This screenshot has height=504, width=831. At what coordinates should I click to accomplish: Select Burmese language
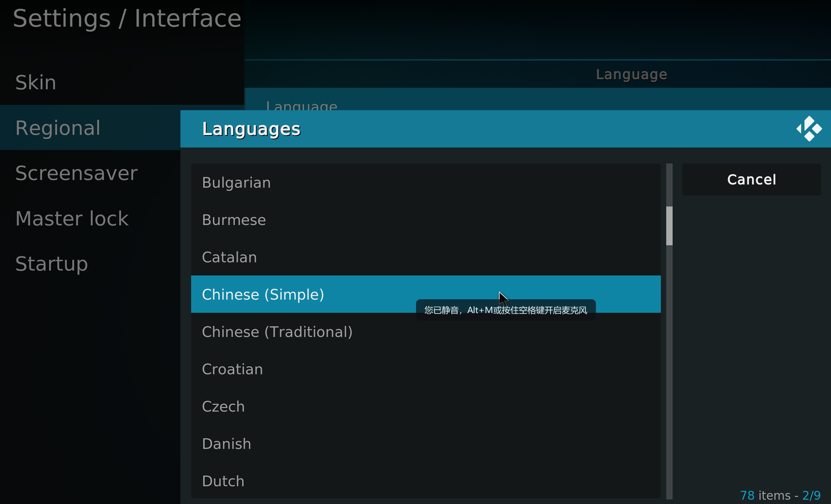[x=234, y=220]
